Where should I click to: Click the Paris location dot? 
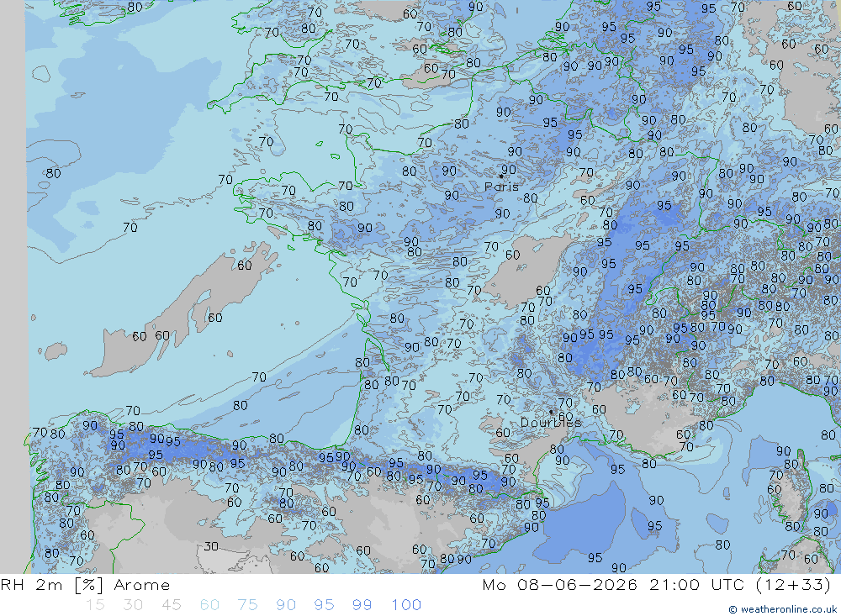point(501,176)
